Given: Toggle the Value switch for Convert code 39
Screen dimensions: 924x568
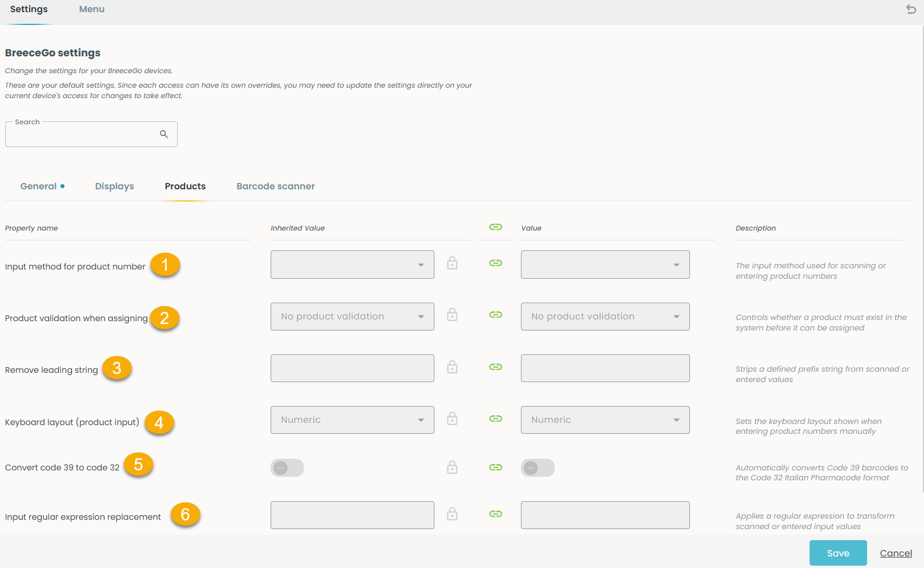Looking at the screenshot, I should [538, 468].
